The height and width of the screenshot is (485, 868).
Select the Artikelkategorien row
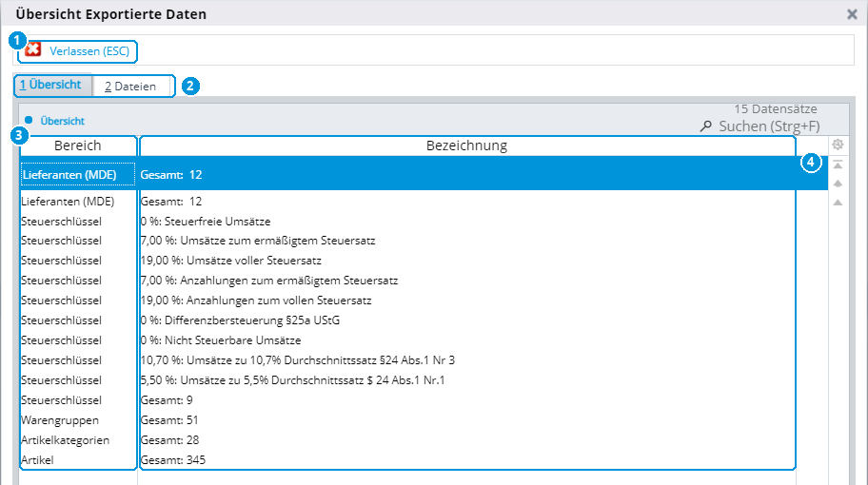click(424, 439)
